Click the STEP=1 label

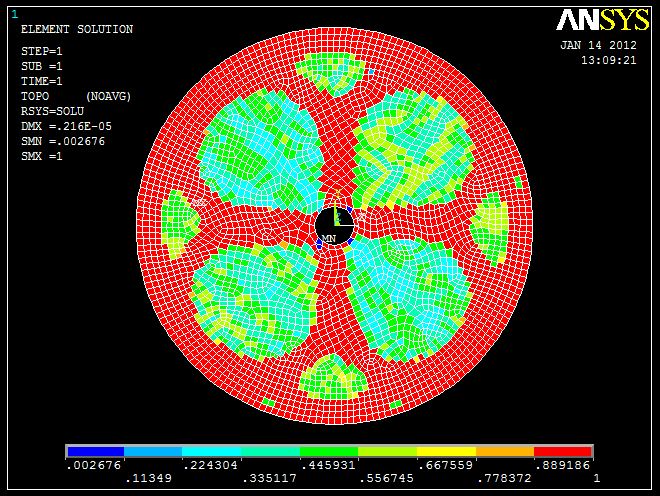(42, 51)
